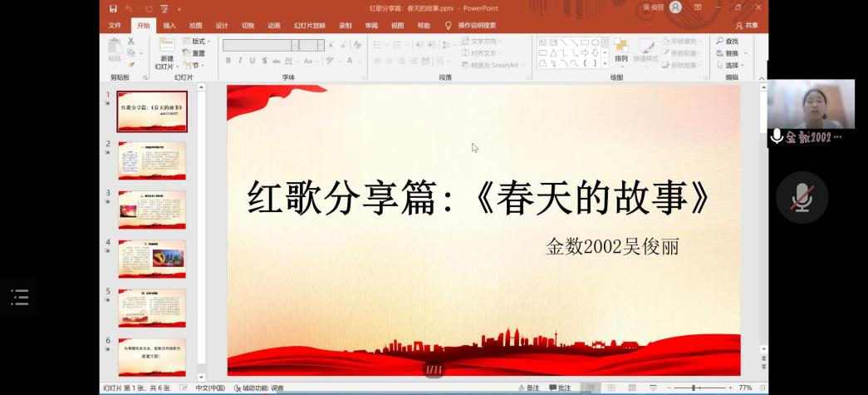Open the slide sorter view icon

(611, 388)
